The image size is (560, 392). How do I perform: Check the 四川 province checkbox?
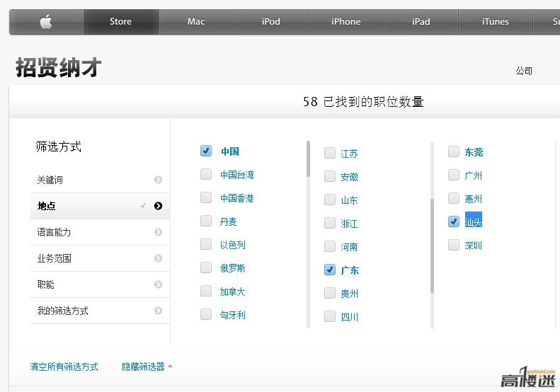pos(330,316)
